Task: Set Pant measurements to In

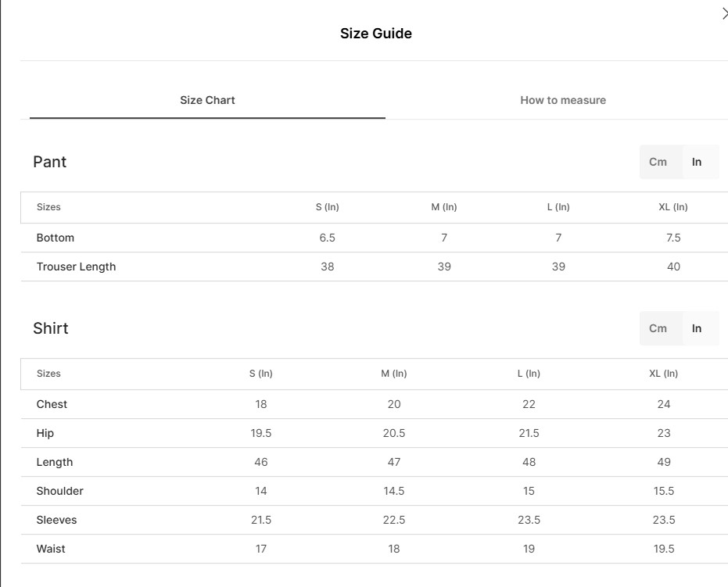Action: coord(697,162)
